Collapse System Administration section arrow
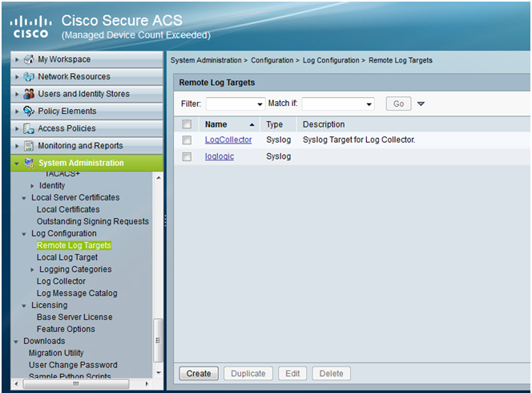The image size is (532, 393). click(x=17, y=164)
